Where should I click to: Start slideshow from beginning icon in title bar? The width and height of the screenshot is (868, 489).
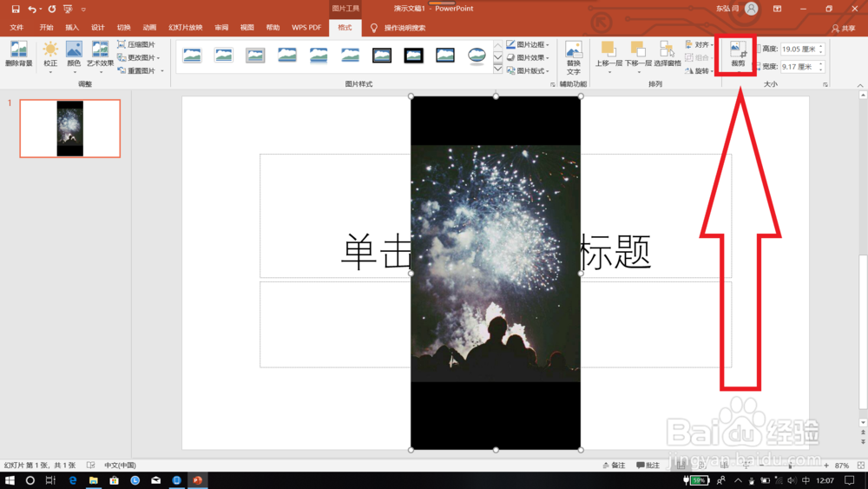[68, 9]
